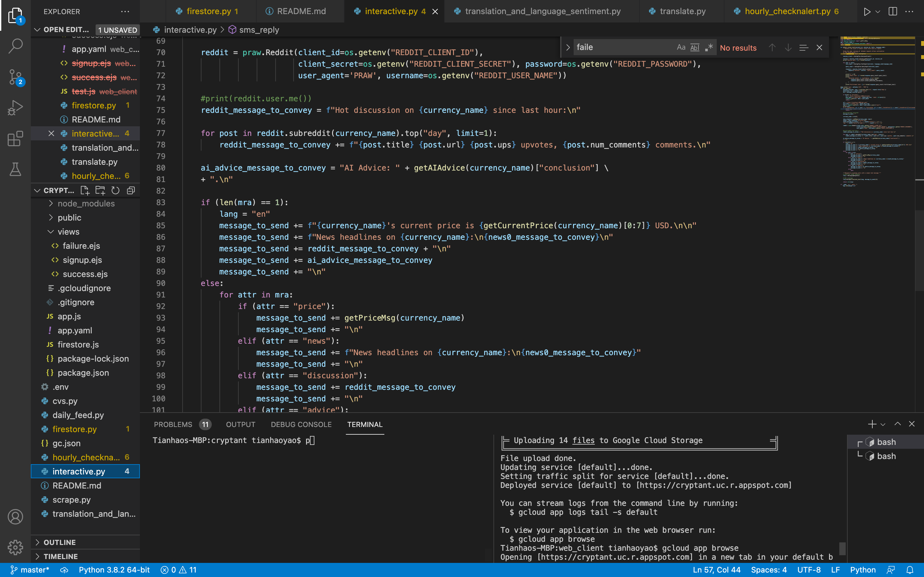The height and width of the screenshot is (577, 924).
Task: Toggle Match Case in find widget
Action: click(x=681, y=47)
